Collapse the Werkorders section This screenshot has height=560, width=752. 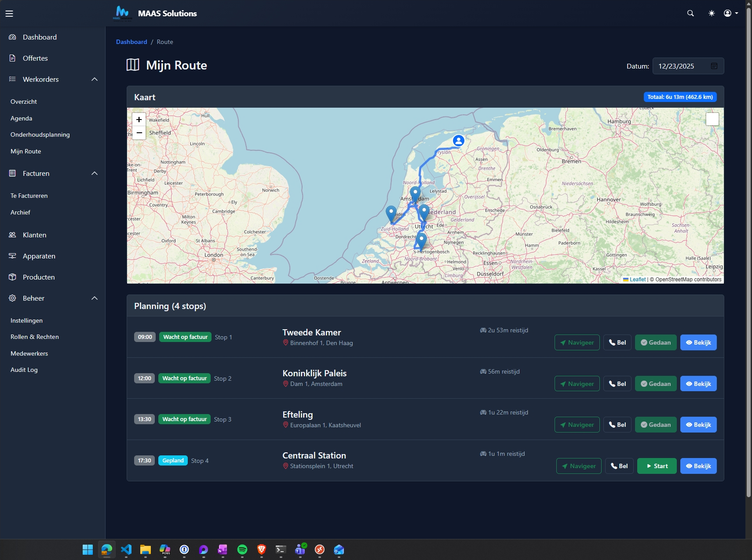pyautogui.click(x=94, y=79)
